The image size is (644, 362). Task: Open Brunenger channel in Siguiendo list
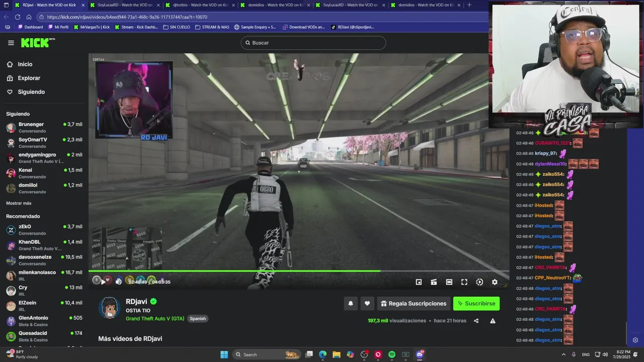tap(44, 127)
